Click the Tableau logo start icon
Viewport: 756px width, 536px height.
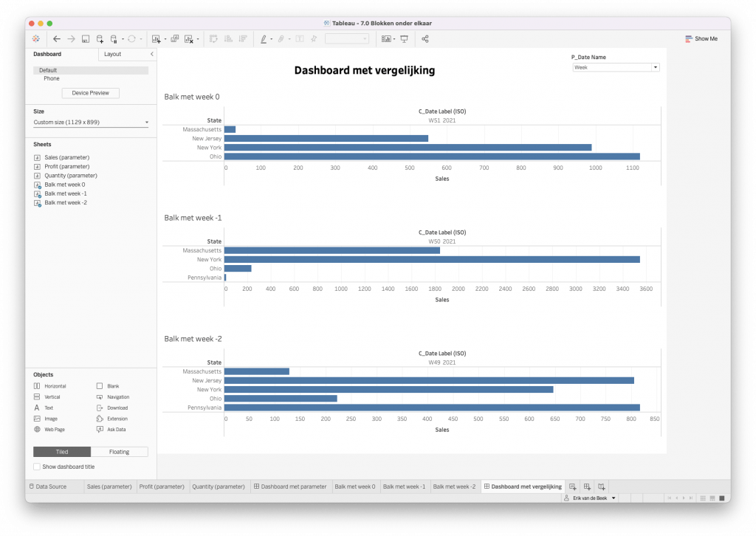click(x=36, y=38)
